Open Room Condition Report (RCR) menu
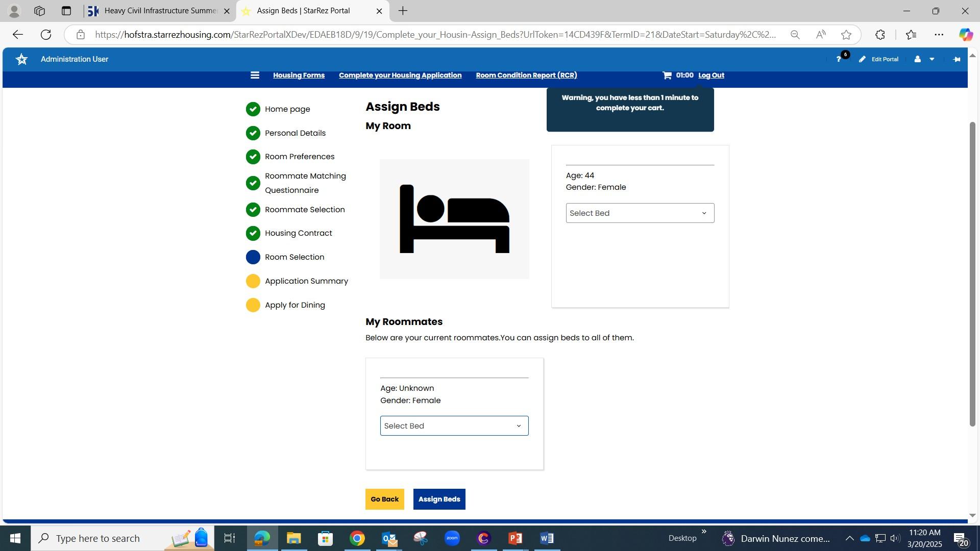980x551 pixels. point(526,76)
